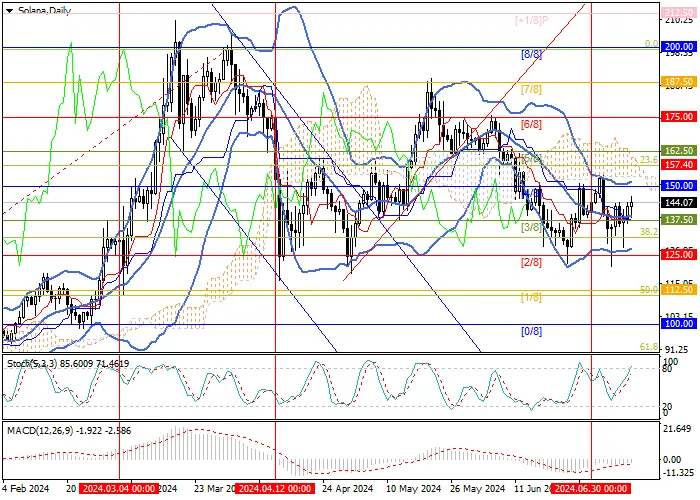Click the -11.325 MACD scale value
The height and width of the screenshot is (500, 700).
point(678,473)
